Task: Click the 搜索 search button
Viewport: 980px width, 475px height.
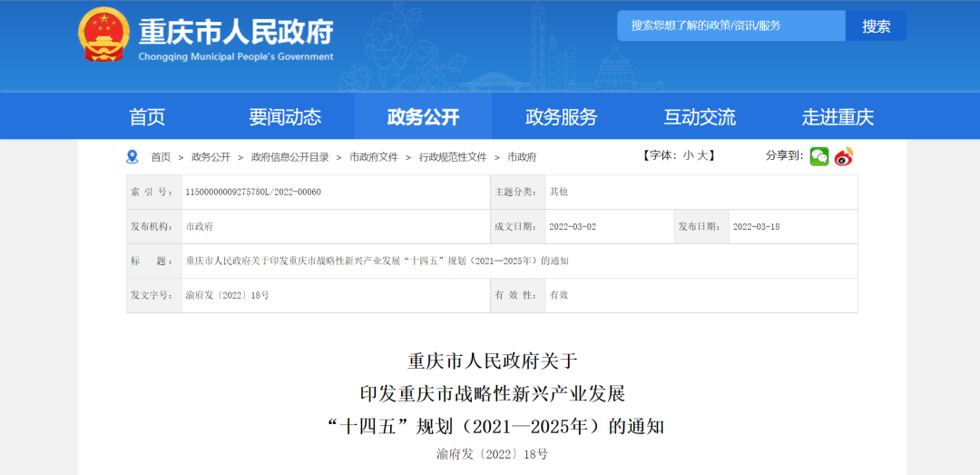Action: 877,25
